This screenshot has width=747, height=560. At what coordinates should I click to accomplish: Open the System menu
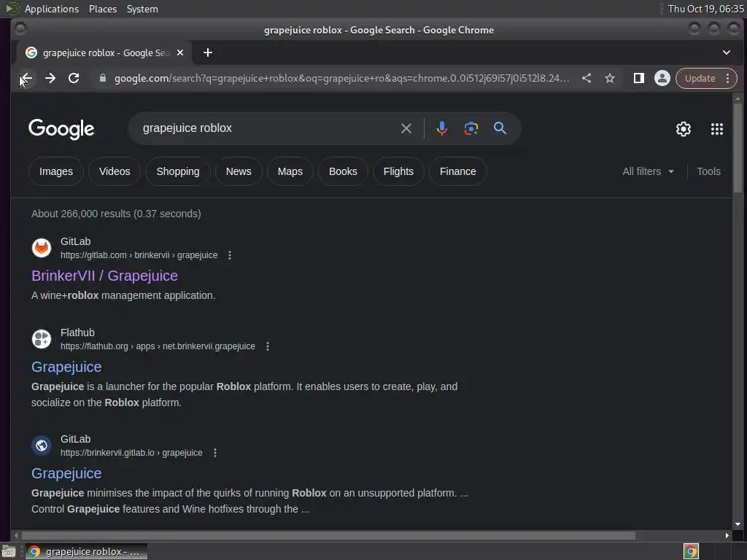[x=142, y=9]
